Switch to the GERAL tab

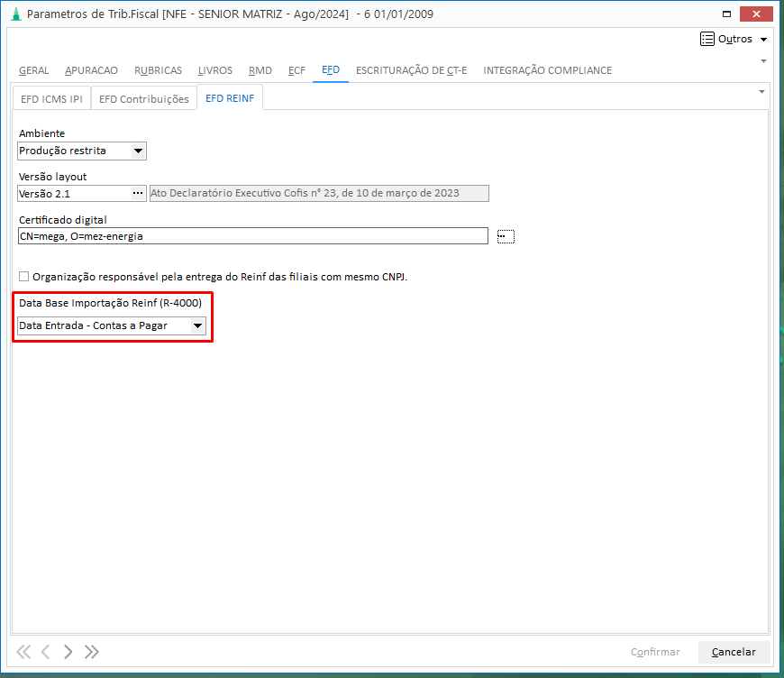pyautogui.click(x=34, y=70)
